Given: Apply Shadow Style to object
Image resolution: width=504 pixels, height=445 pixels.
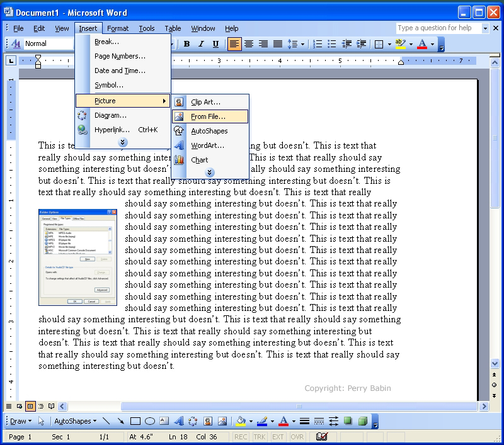Looking at the screenshot, I should [x=348, y=421].
